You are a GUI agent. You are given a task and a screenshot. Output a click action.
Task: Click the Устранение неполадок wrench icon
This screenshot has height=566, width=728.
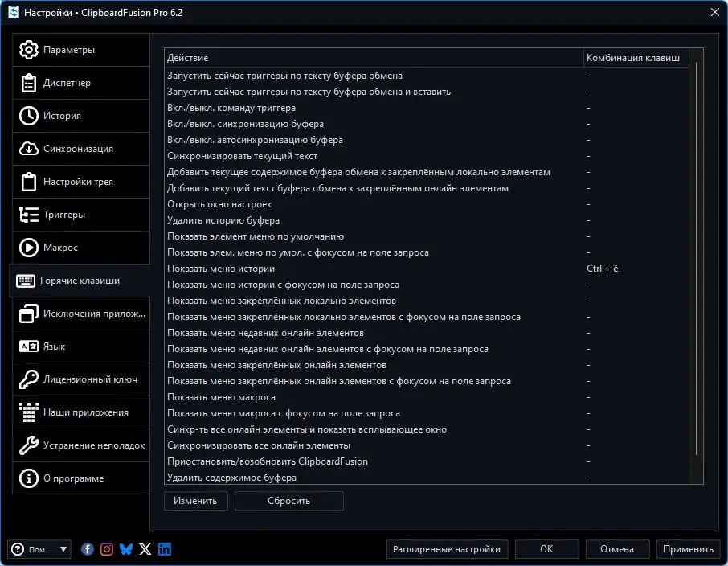[x=28, y=445]
